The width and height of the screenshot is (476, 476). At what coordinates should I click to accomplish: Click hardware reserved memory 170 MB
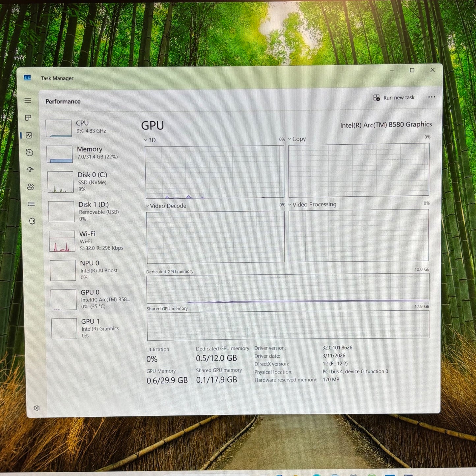click(331, 379)
